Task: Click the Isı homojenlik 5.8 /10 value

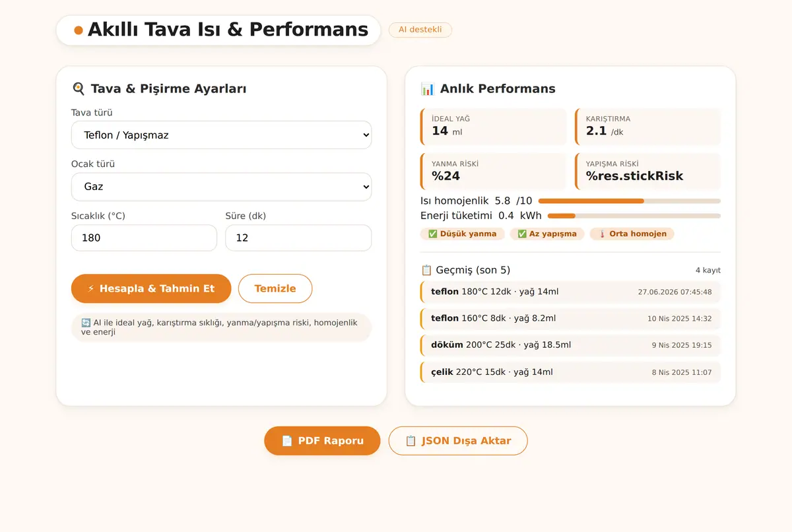Action: pyautogui.click(x=513, y=201)
